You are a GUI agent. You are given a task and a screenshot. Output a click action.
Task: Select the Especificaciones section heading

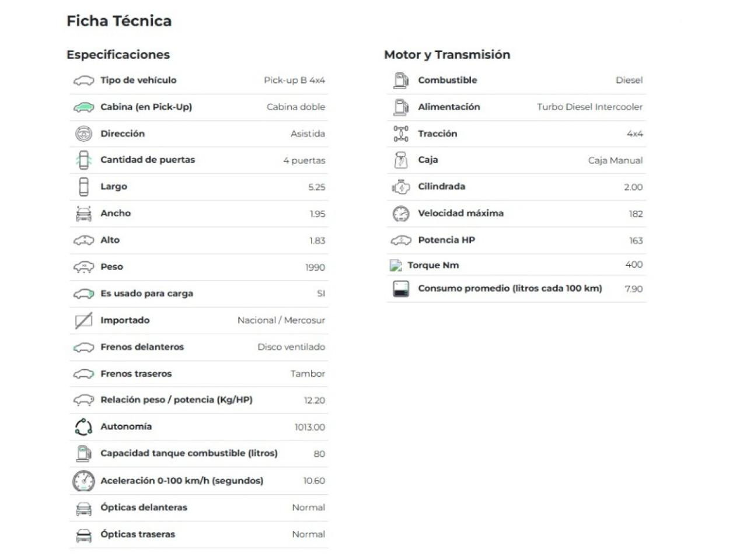[x=118, y=55]
